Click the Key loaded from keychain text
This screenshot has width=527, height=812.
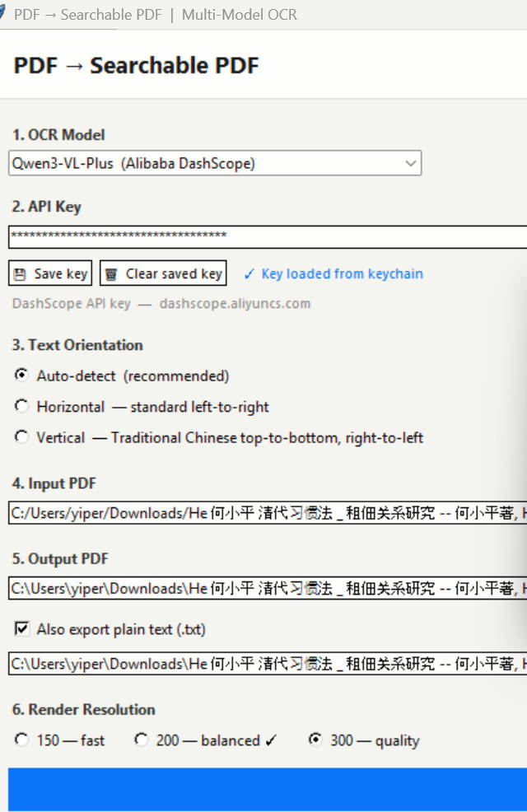click(342, 274)
